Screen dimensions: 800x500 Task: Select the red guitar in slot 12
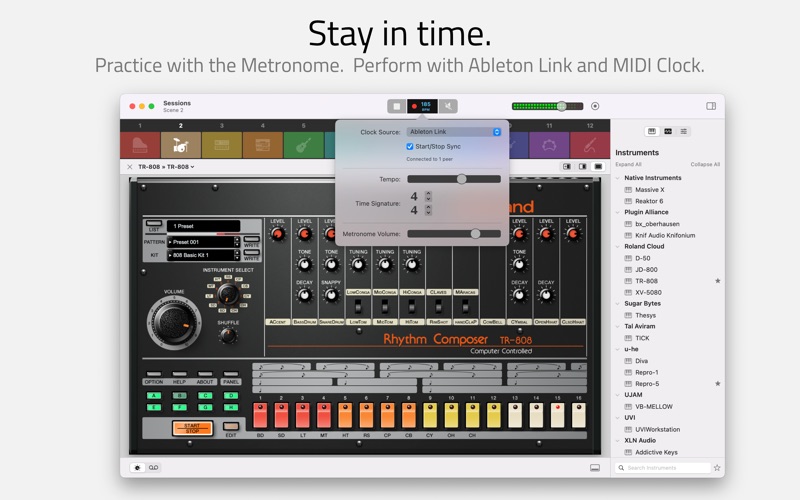pos(590,145)
